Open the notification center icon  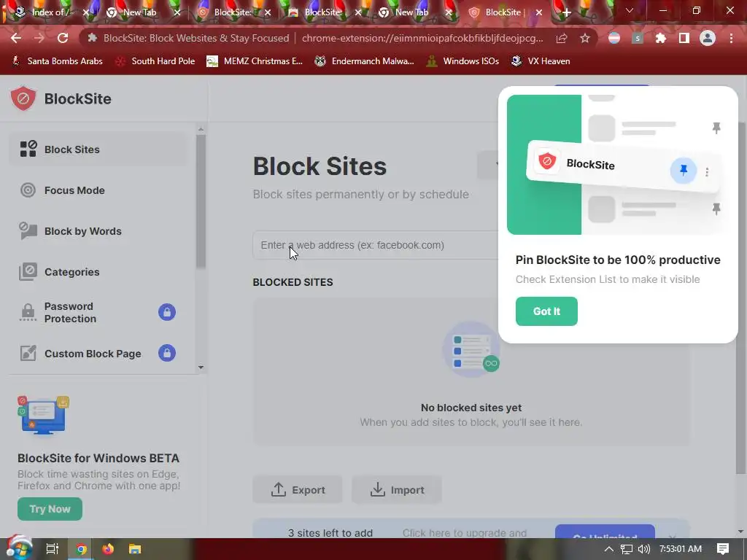723,549
